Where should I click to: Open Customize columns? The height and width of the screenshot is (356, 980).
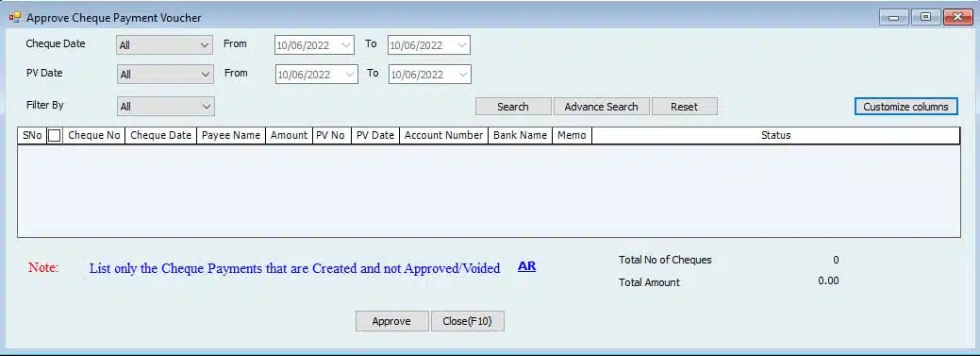coord(905,107)
